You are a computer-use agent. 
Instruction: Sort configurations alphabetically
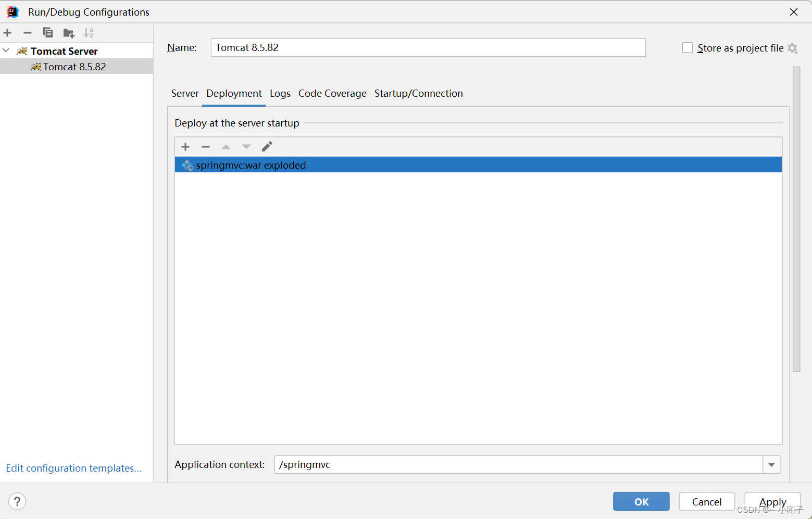point(89,33)
